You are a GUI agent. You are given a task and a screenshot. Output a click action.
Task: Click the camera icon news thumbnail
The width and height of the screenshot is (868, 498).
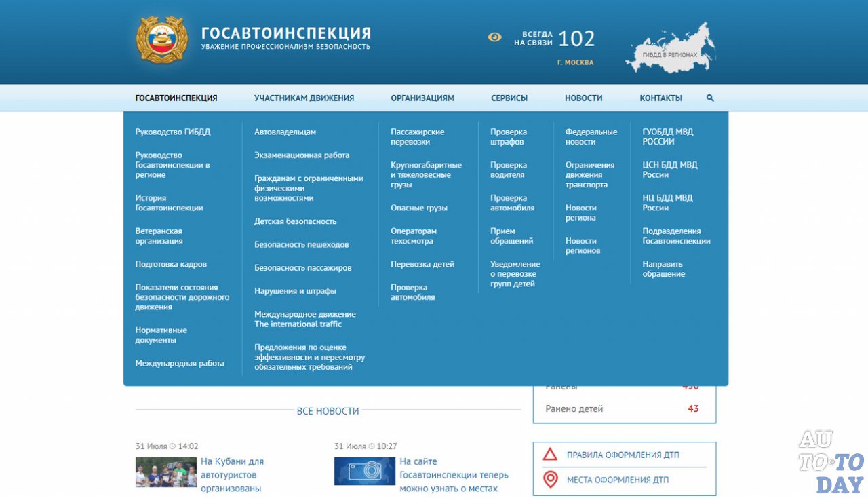[x=364, y=470]
